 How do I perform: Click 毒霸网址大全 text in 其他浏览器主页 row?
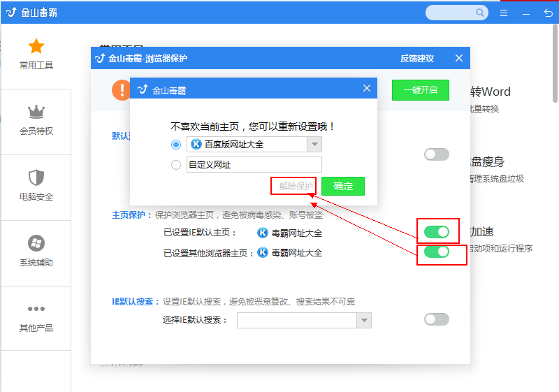[x=296, y=253]
